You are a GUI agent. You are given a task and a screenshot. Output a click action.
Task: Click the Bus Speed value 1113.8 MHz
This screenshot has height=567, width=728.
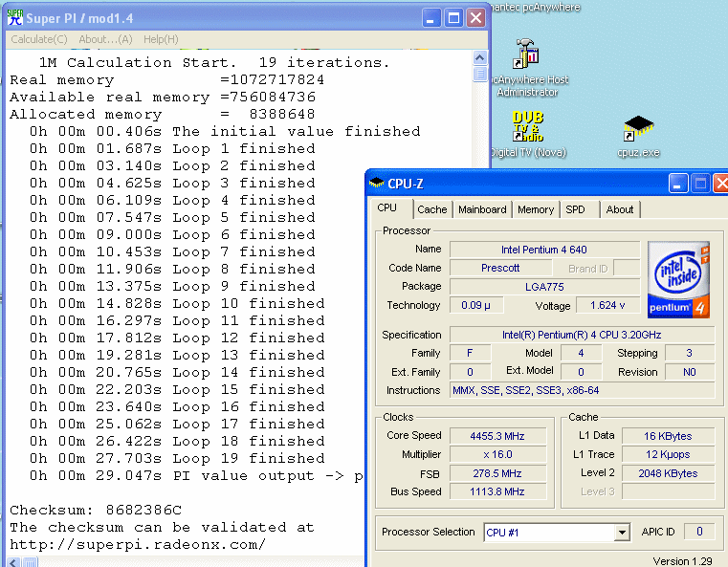(x=497, y=491)
